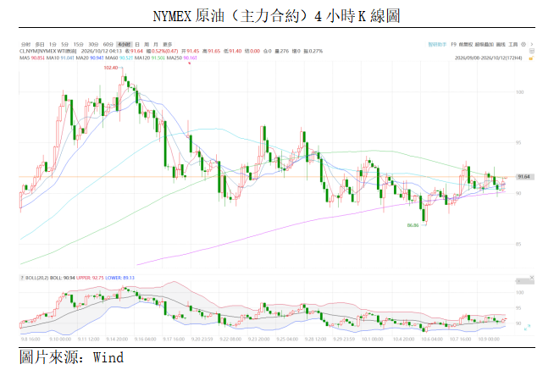Expand toolbar with the right chevron arrow
The image size is (554, 392).
pos(532,45)
